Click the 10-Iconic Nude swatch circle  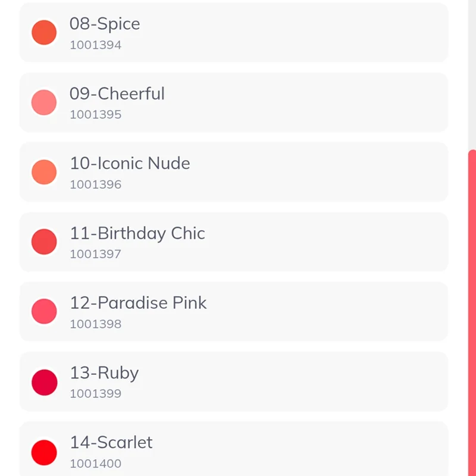click(x=44, y=172)
